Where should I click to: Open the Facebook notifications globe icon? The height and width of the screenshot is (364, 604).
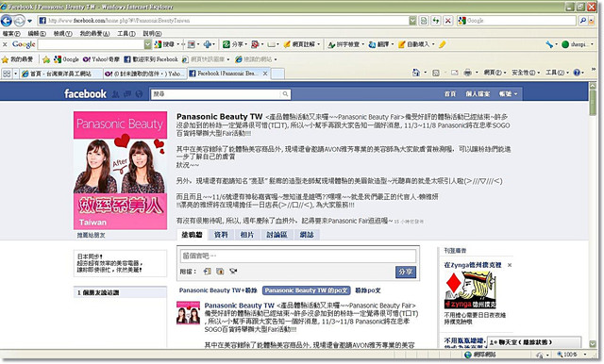pyautogui.click(x=139, y=94)
